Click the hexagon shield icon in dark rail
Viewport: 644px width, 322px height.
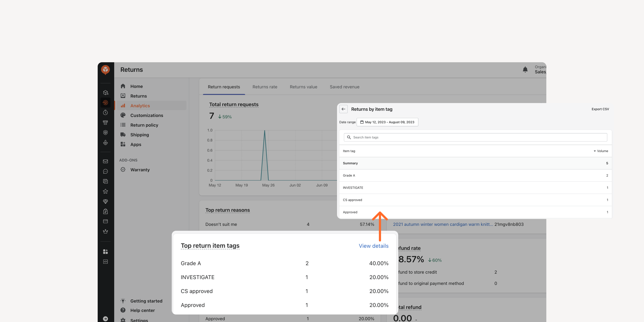pyautogui.click(x=105, y=132)
